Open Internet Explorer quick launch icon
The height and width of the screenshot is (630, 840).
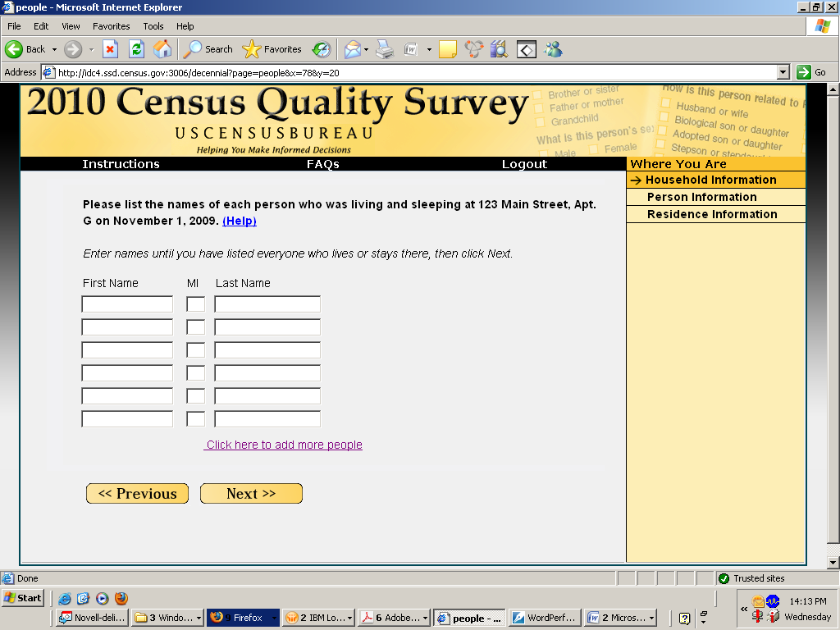65,598
